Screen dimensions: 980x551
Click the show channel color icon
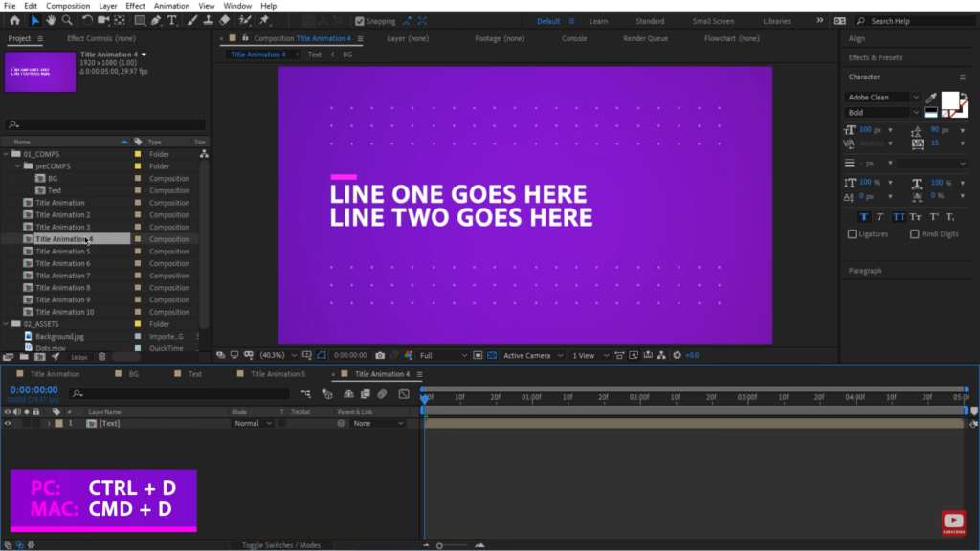point(409,355)
